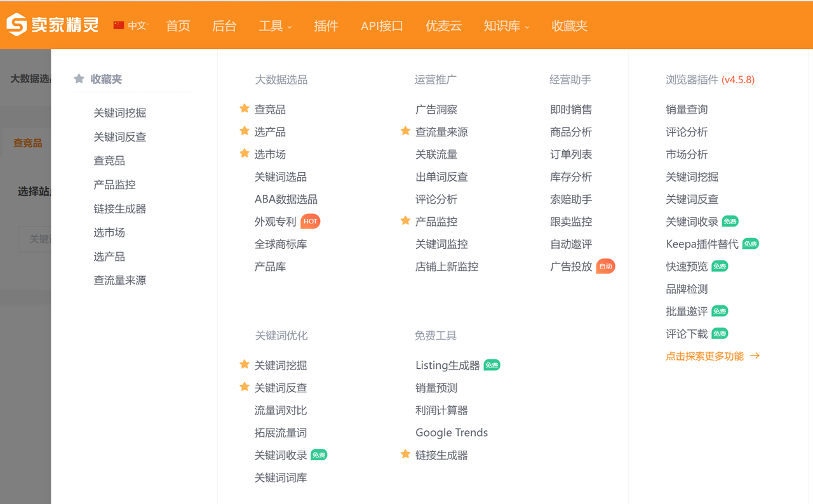Open API接口 in the top navigation

point(382,26)
